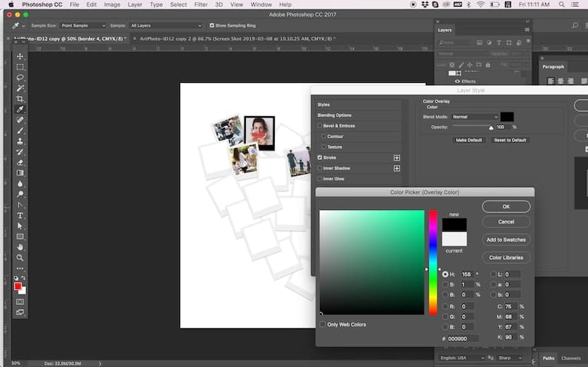Image resolution: width=588 pixels, height=367 pixels.
Task: Expand the Sample All Layers dropdown
Action: pos(166,25)
